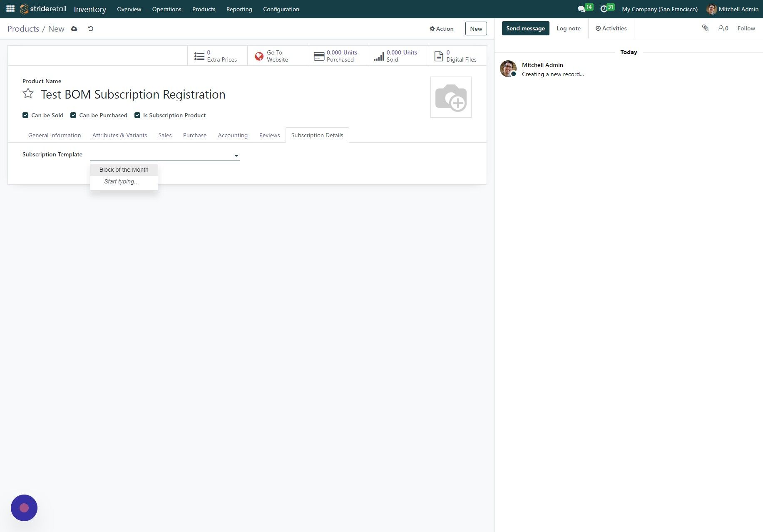The width and height of the screenshot is (763, 532).
Task: Switch to Sales tab
Action: click(165, 135)
